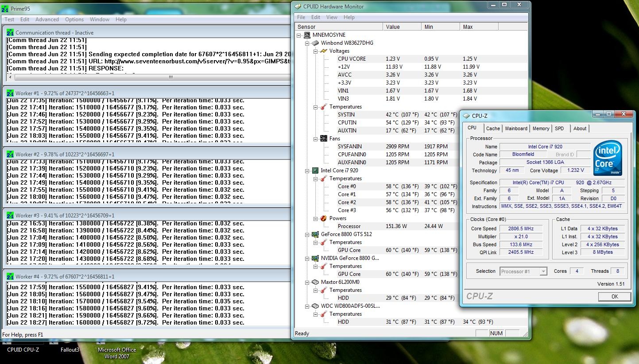Click the Value column header
639x364 pixels.
(402, 27)
